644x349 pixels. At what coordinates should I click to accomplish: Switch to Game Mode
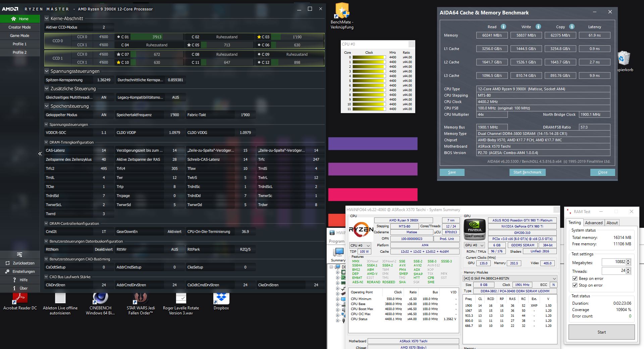(20, 36)
